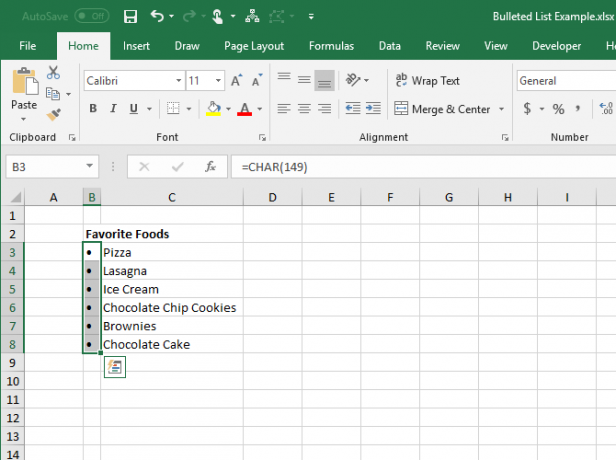Screen dimensions: 616x460
Task: Click the Merge & Center button
Action: tap(443, 109)
